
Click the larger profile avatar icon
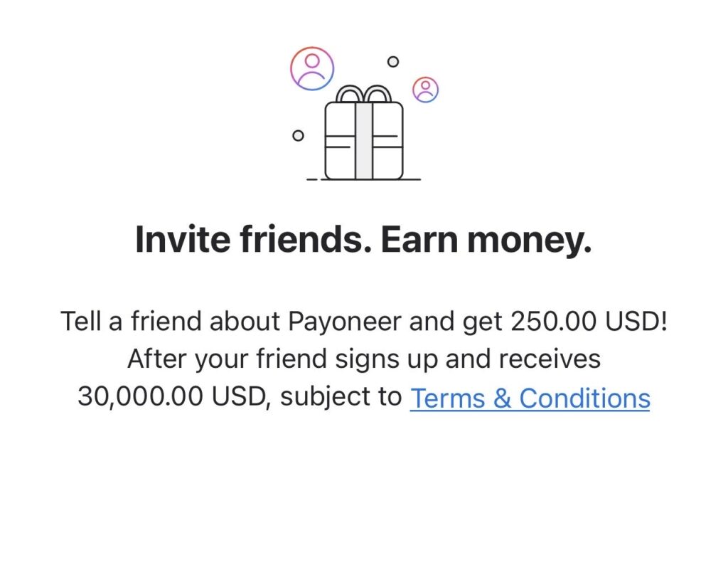pyautogui.click(x=311, y=68)
